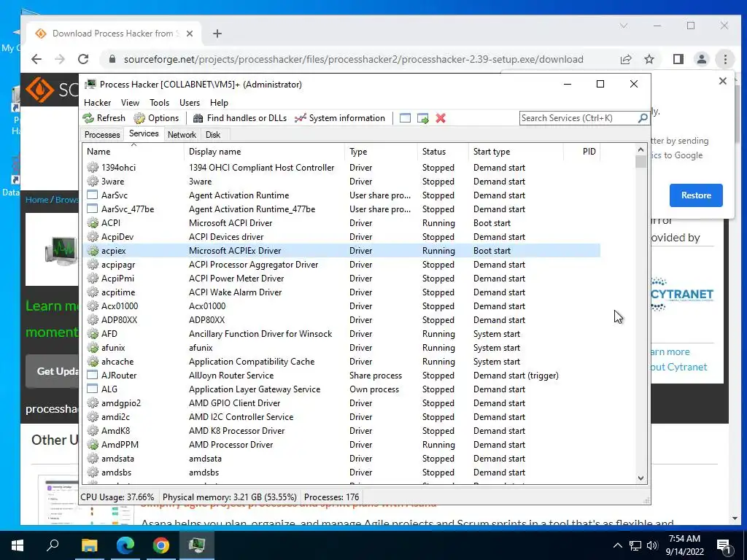Viewport: 747px width, 560px height.
Task: Click the find window and thread icon
Action: coord(422,118)
